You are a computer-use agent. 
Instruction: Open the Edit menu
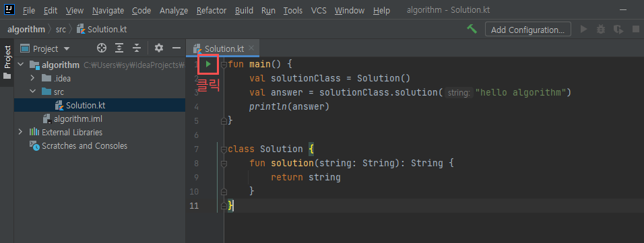coord(50,10)
